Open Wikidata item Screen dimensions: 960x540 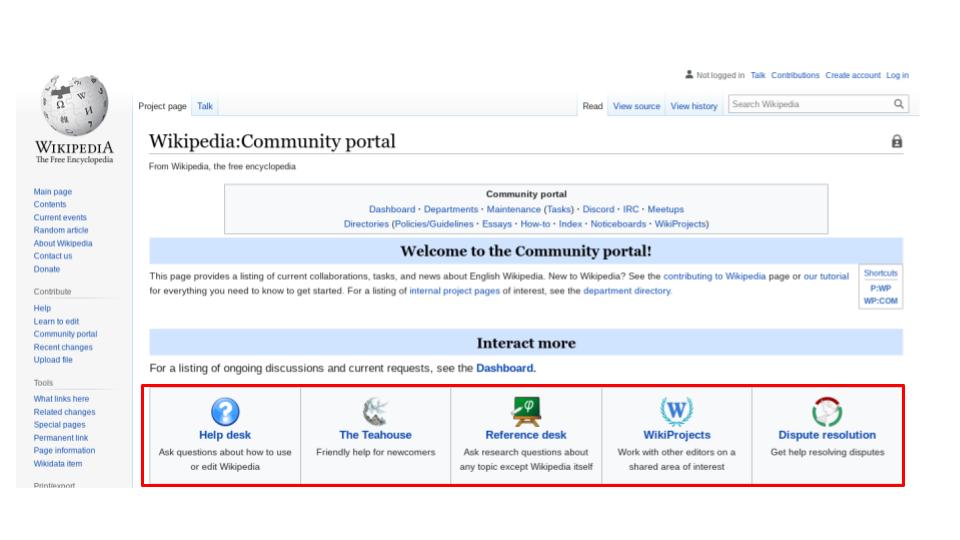click(x=58, y=463)
